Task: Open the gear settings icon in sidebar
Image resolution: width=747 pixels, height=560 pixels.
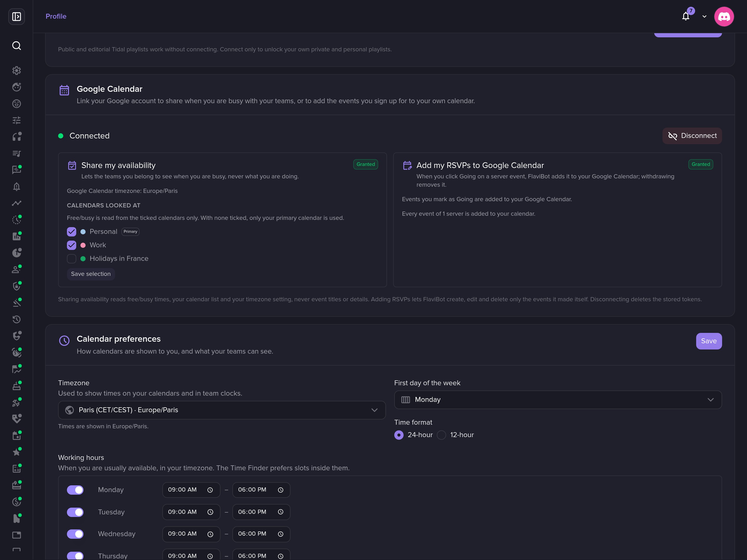Action: pyautogui.click(x=17, y=71)
